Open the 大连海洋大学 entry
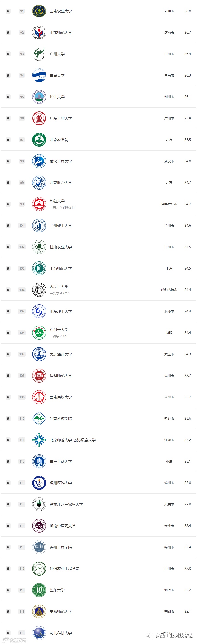The image size is (200, 644). point(61,354)
